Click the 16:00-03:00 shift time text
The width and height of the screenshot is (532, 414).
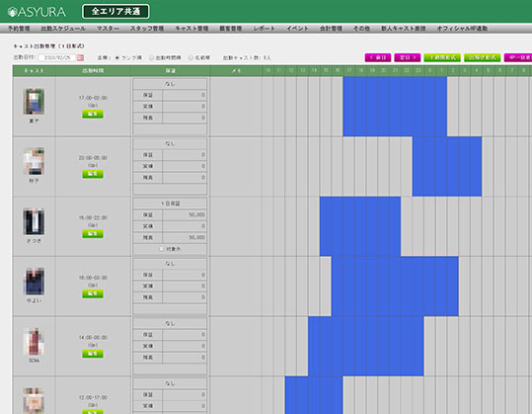point(93,278)
